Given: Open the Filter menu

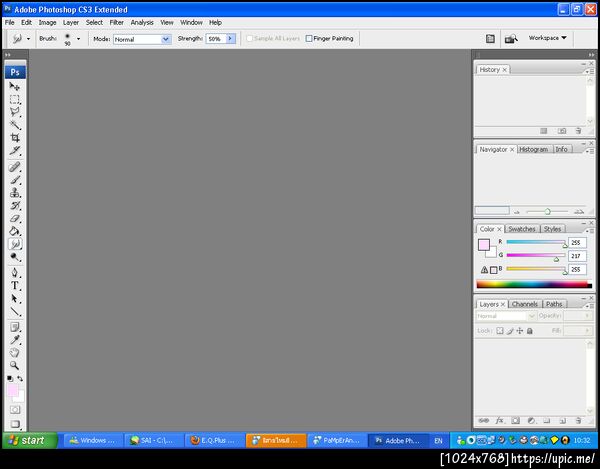Looking at the screenshot, I should click(x=116, y=23).
